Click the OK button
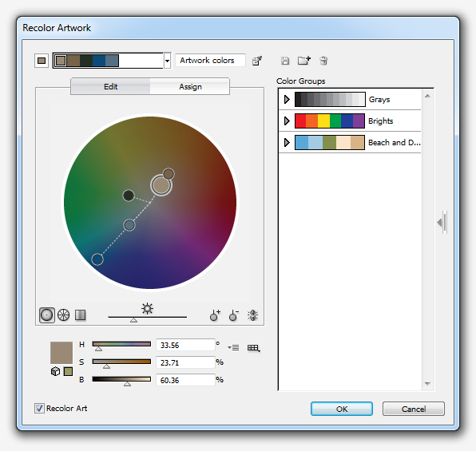476x451 pixels. pyautogui.click(x=342, y=409)
